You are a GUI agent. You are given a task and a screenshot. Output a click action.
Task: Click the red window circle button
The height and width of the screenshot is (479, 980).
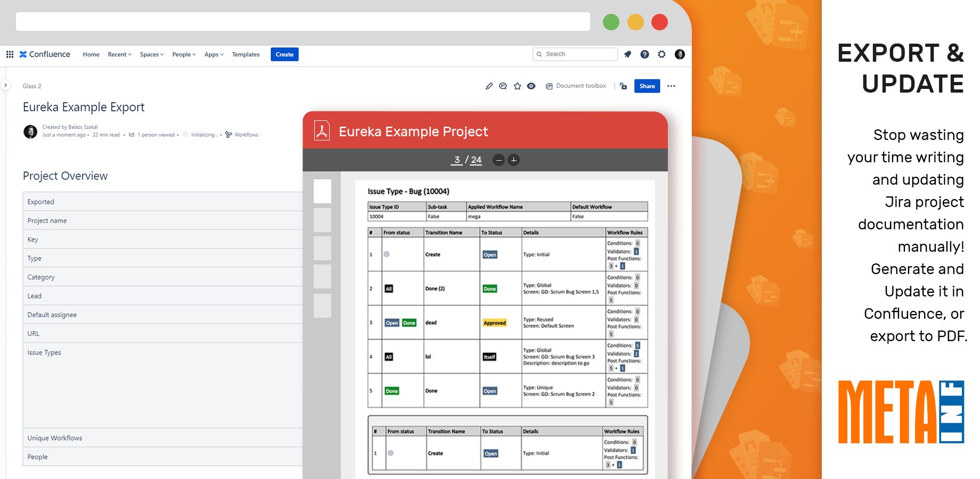659,22
